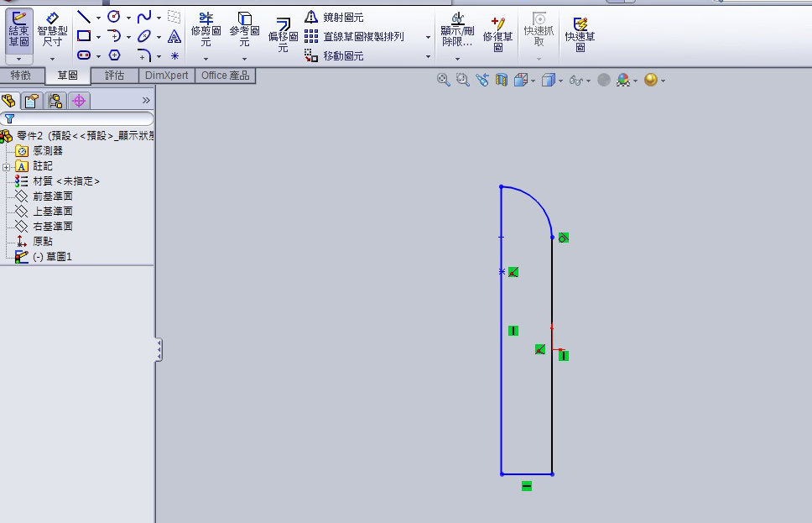Expand the 註記 tree node

[7, 166]
